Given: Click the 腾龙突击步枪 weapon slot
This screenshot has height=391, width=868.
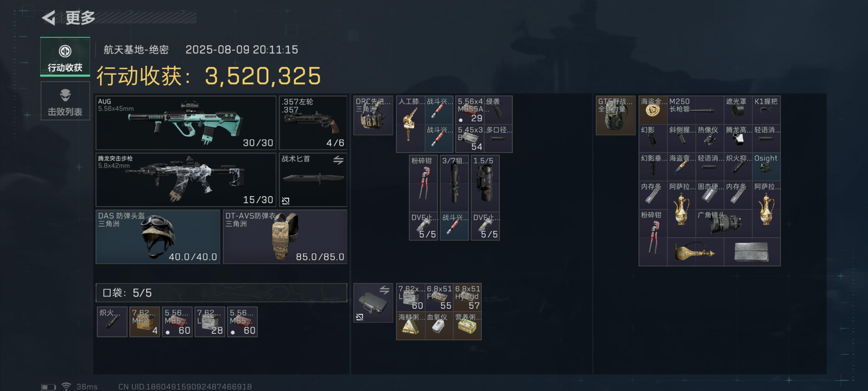Looking at the screenshot, I should 186,179.
